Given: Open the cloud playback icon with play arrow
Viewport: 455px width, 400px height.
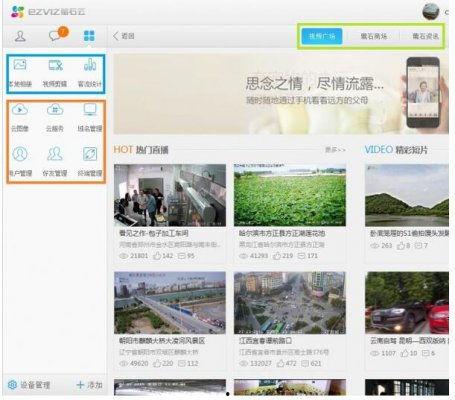Looking at the screenshot, I should (x=20, y=109).
